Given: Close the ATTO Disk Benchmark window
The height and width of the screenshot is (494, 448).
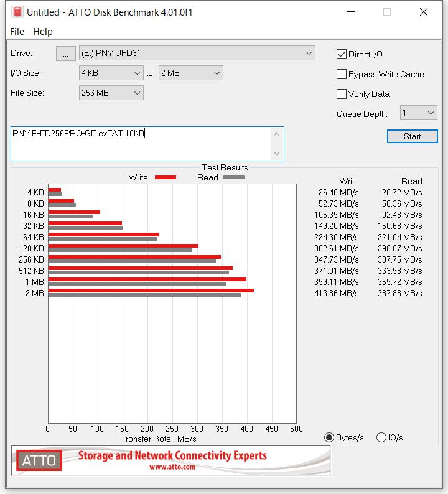Looking at the screenshot, I should pos(424,12).
